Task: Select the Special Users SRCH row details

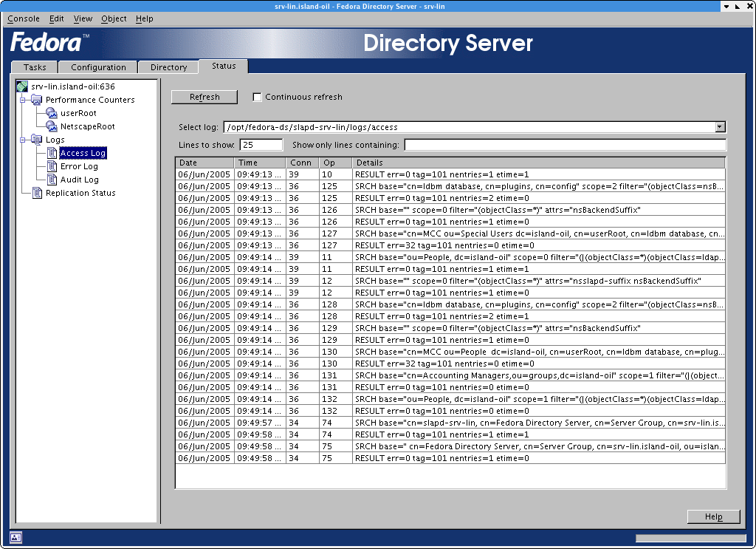Action: (539, 234)
